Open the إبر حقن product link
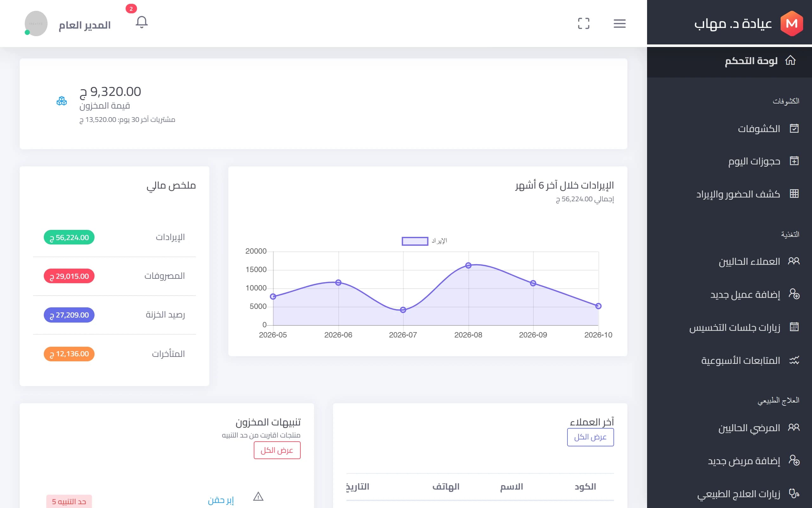The height and width of the screenshot is (508, 812). point(220,500)
